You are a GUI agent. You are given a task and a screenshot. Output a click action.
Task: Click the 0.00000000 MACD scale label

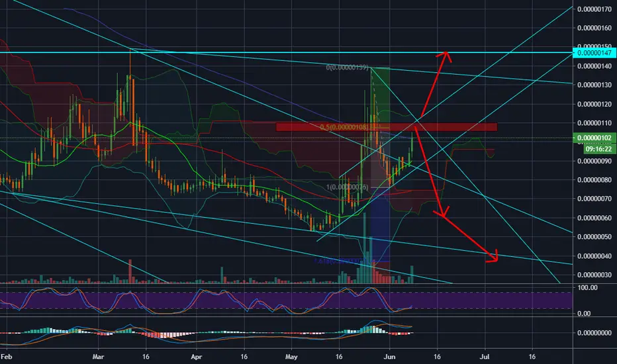(594, 333)
